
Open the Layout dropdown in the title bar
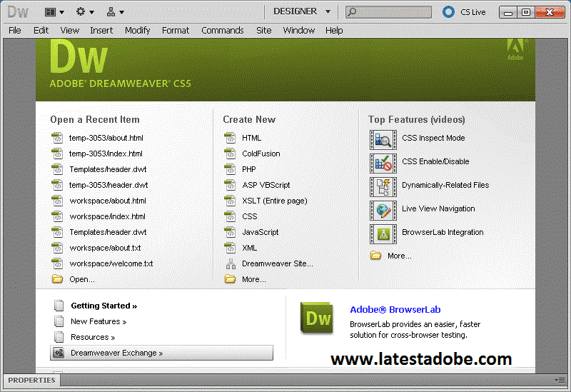coord(54,12)
